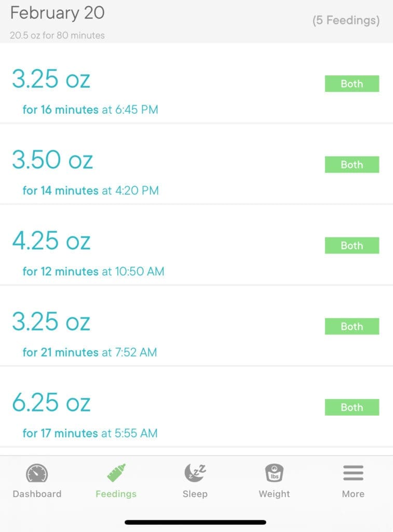393x532 pixels.
Task: Open feeding logged for 16 minutes at 6:45 PM
Action: pos(196,84)
